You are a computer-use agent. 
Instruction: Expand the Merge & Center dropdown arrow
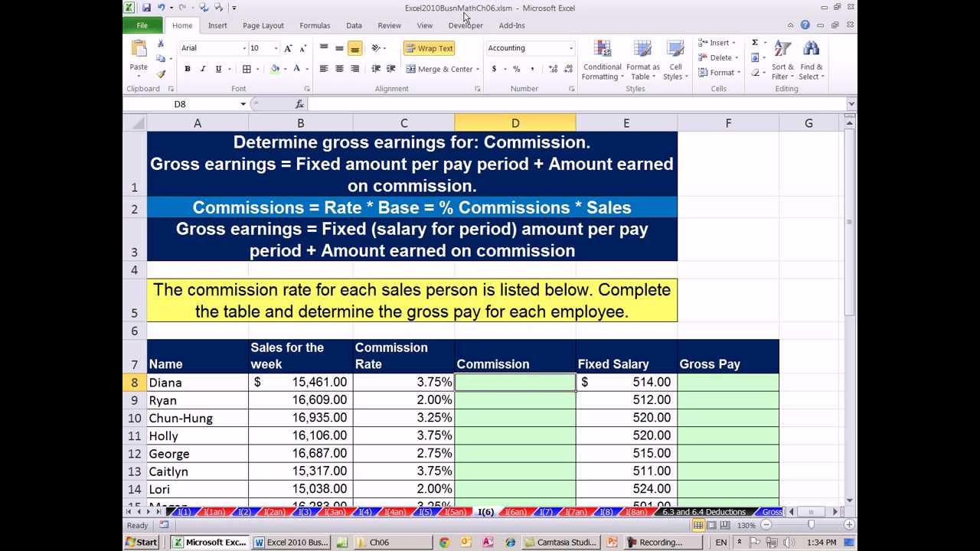click(478, 70)
